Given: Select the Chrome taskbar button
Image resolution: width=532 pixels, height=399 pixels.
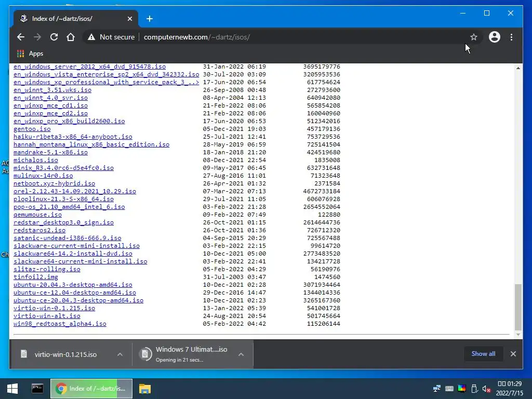Looking at the screenshot, I should tap(91, 389).
